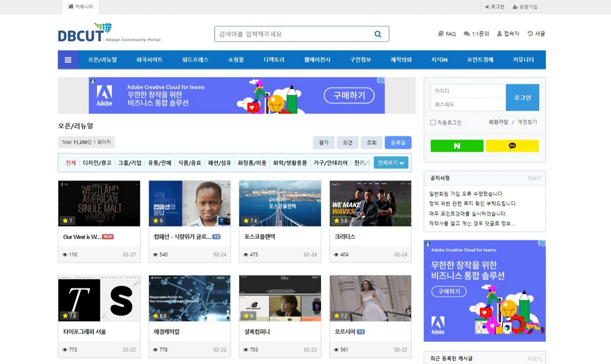
Task: Click the KakaoTalk login button
Action: 512,146
